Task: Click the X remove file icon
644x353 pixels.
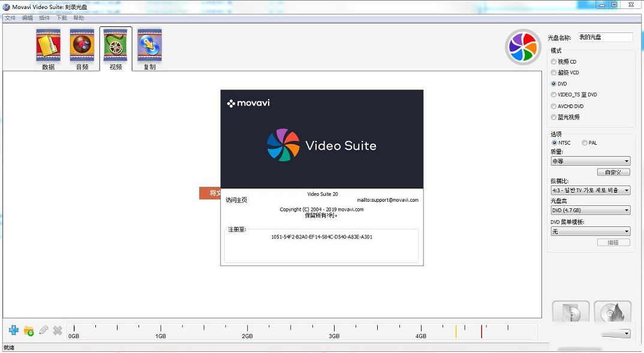Action: pos(57,330)
